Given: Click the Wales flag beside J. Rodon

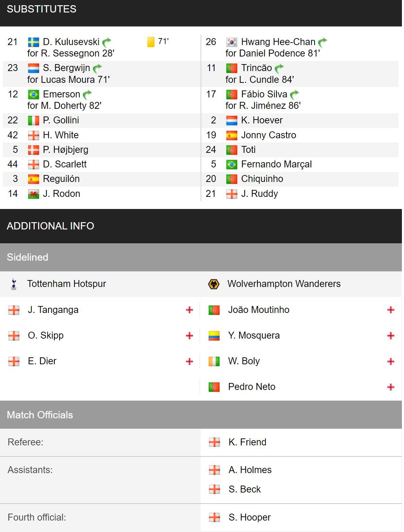Looking at the screenshot, I should click(x=33, y=194).
